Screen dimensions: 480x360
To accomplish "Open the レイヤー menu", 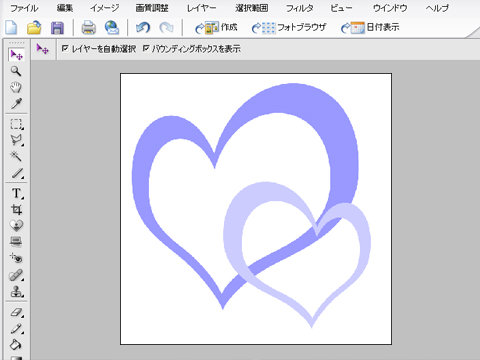I will [x=201, y=8].
